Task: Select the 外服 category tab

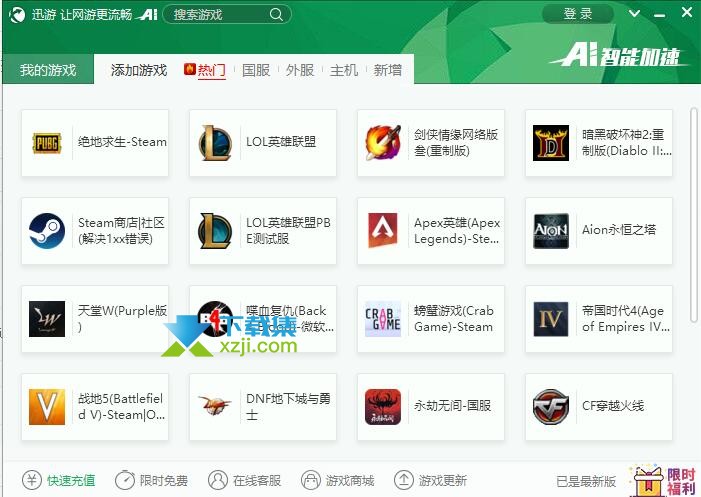Action: (x=300, y=70)
